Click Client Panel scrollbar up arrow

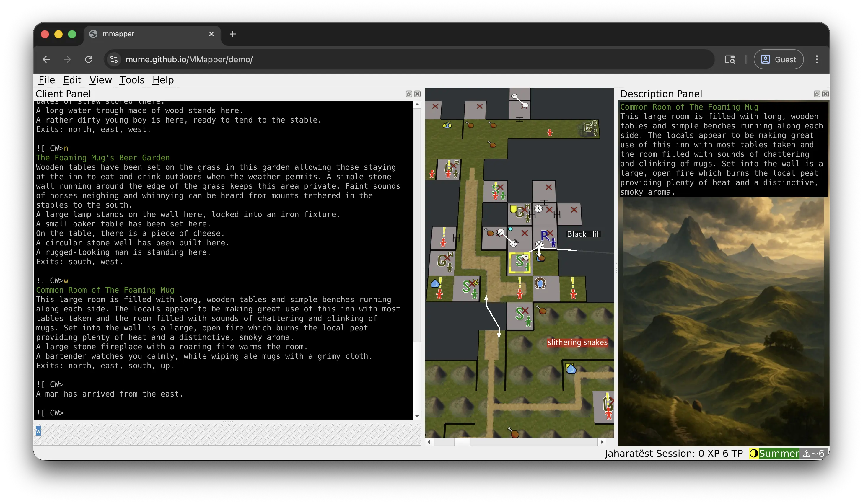tap(417, 105)
